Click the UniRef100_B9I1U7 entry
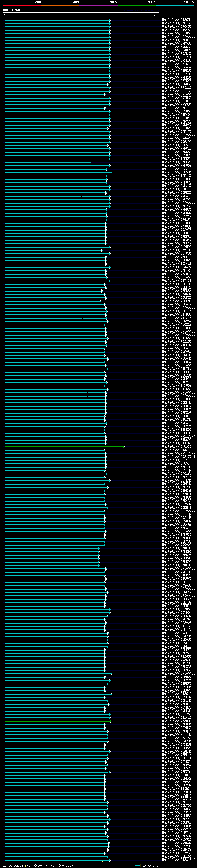Image resolution: width=197 pixels, height=868 pixels. click(x=177, y=74)
